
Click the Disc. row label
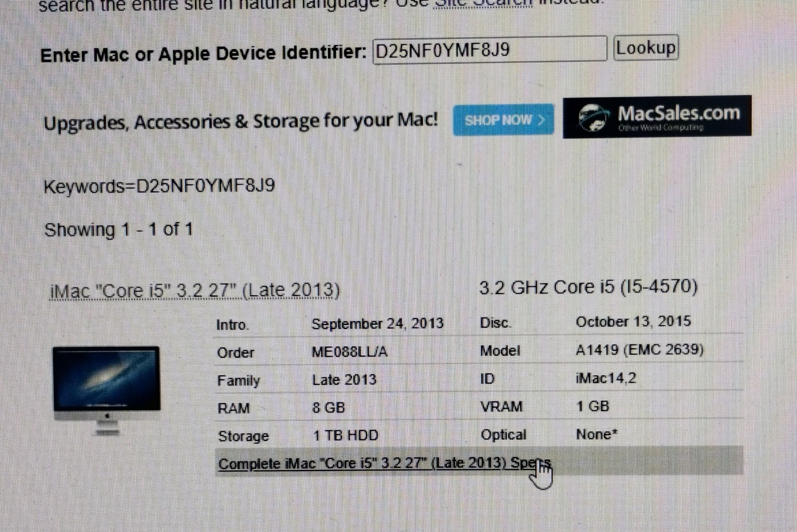point(495,323)
